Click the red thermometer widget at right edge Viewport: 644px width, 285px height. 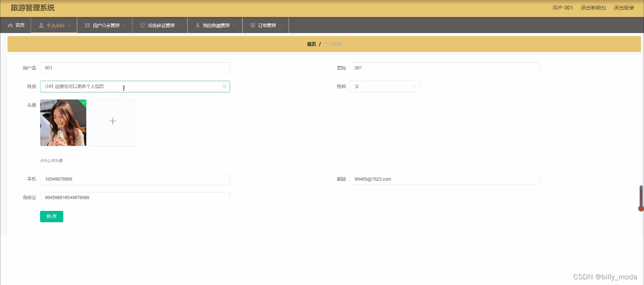(x=641, y=198)
